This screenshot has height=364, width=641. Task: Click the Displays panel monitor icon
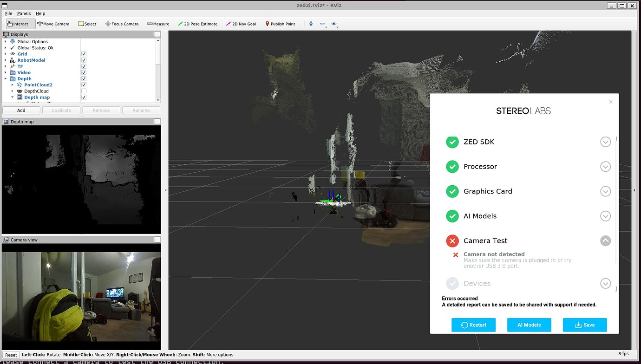6,34
